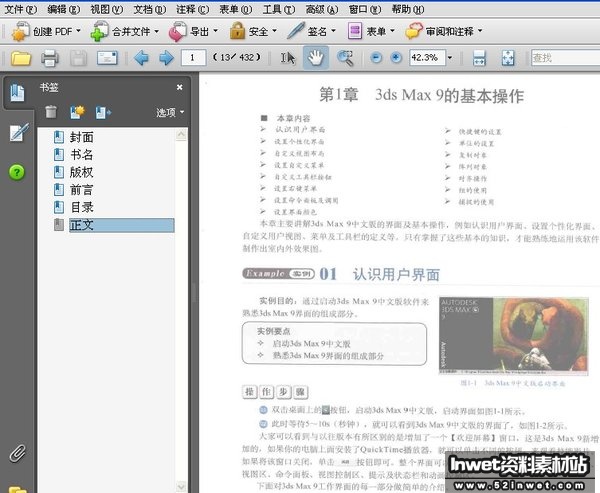This screenshot has height=493, width=600.
Task: Select the 目录 bookmark
Action: (82, 207)
